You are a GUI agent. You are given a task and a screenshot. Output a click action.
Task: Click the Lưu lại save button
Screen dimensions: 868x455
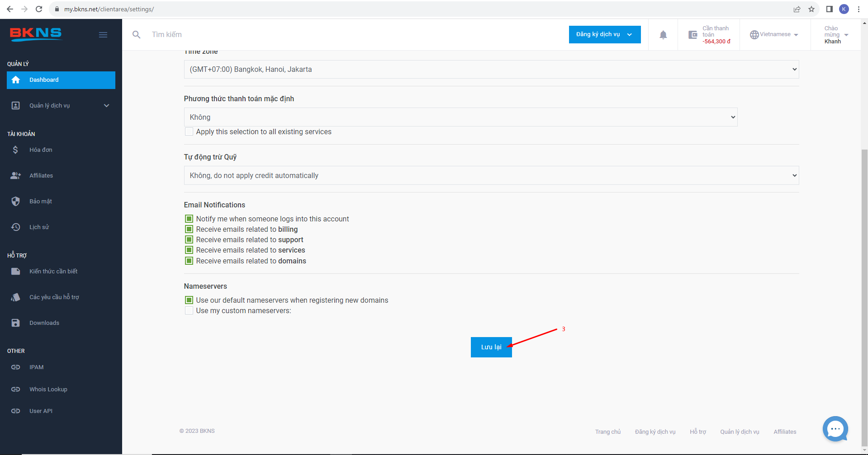coord(491,347)
